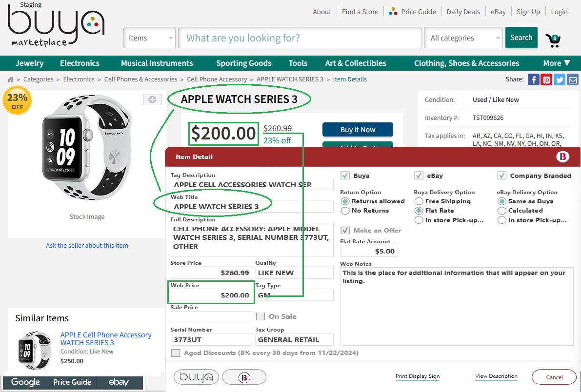Image resolution: width=581 pixels, height=392 pixels.
Task: Go to home via breadcrumb house icon
Action: [11, 79]
